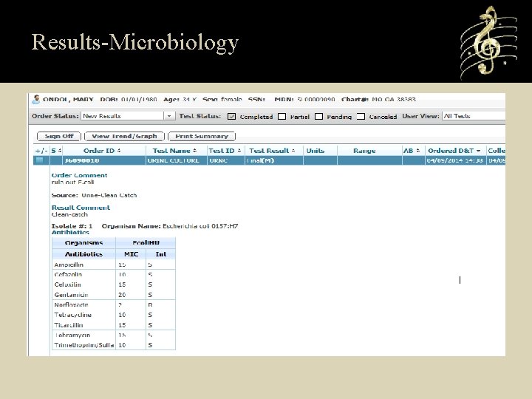Select the Trimethoprim/Sulfa antibiotic row

114,345
